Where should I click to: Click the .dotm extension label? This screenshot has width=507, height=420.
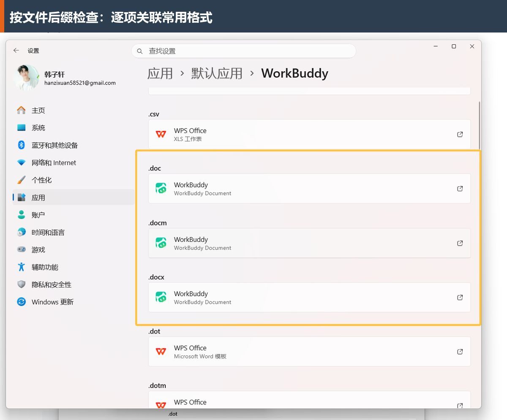click(157, 385)
